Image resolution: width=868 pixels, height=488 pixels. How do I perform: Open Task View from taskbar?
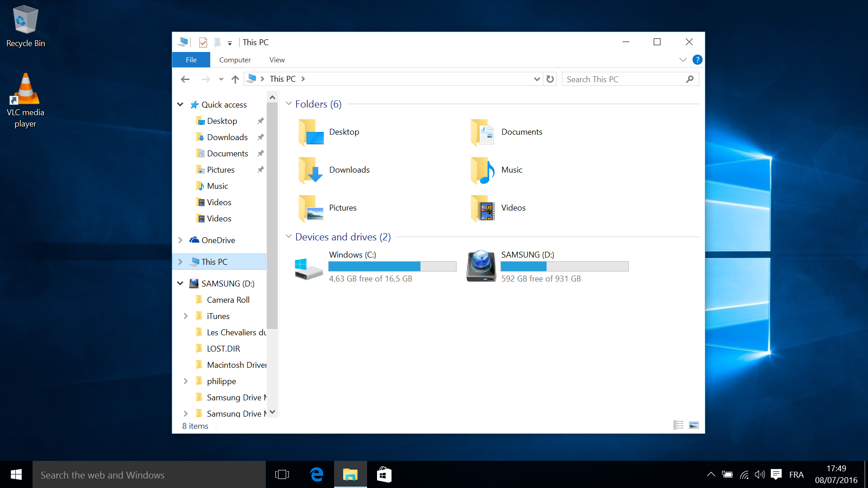coord(282,474)
